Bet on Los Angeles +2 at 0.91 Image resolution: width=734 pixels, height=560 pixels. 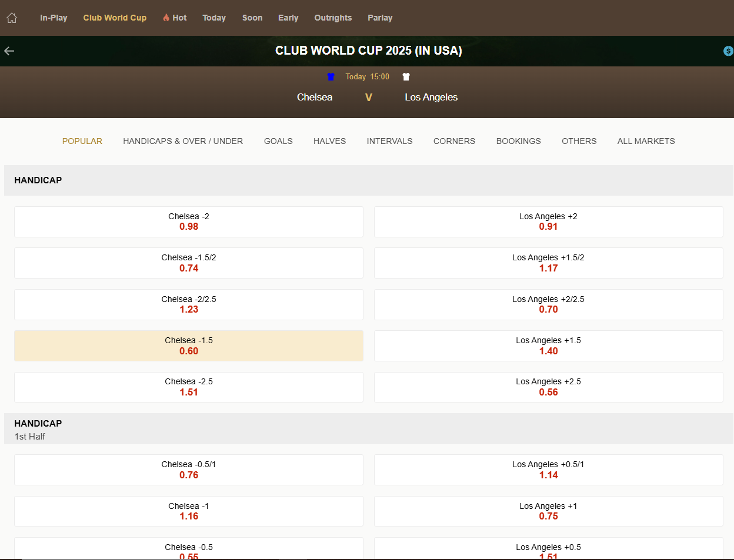coord(548,222)
